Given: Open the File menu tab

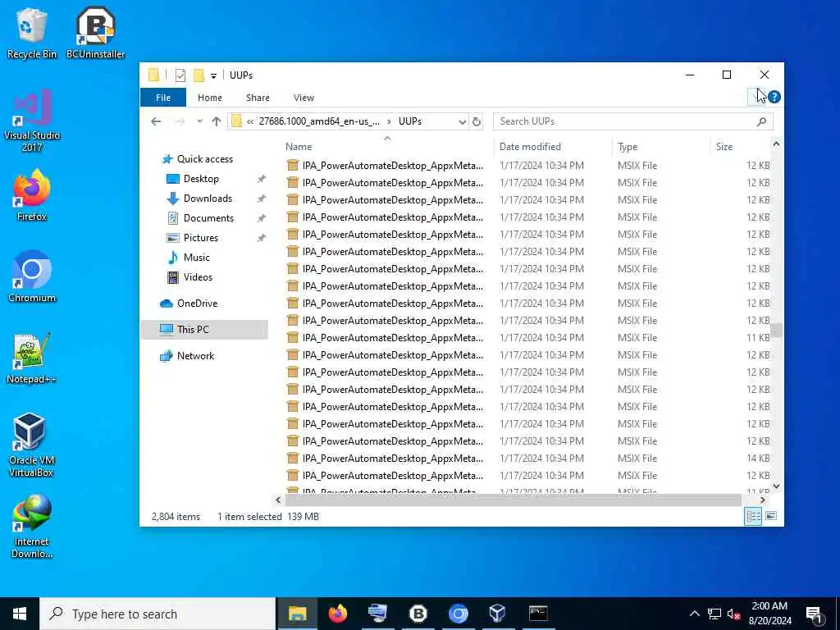Looking at the screenshot, I should 163,98.
